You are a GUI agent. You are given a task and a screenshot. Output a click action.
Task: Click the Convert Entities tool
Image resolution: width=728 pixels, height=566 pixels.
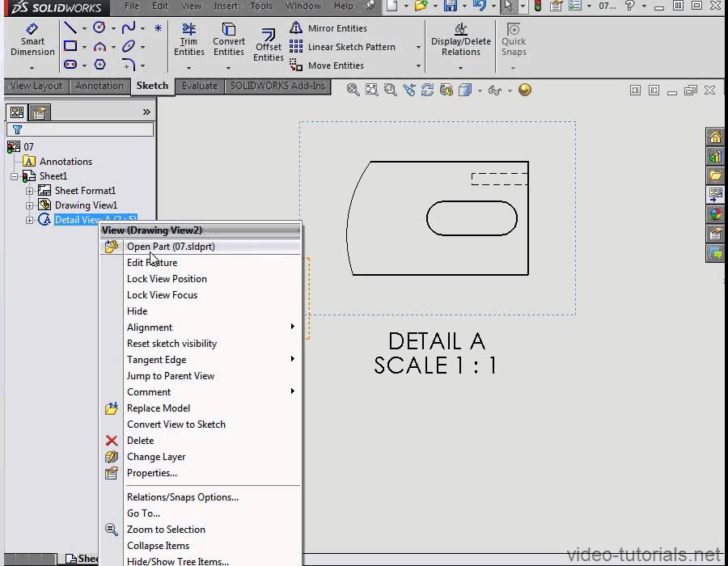click(x=228, y=40)
